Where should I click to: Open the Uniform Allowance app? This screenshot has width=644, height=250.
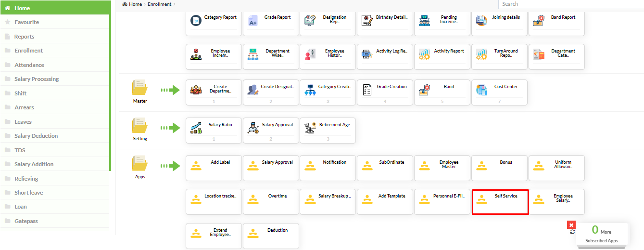(x=556, y=168)
